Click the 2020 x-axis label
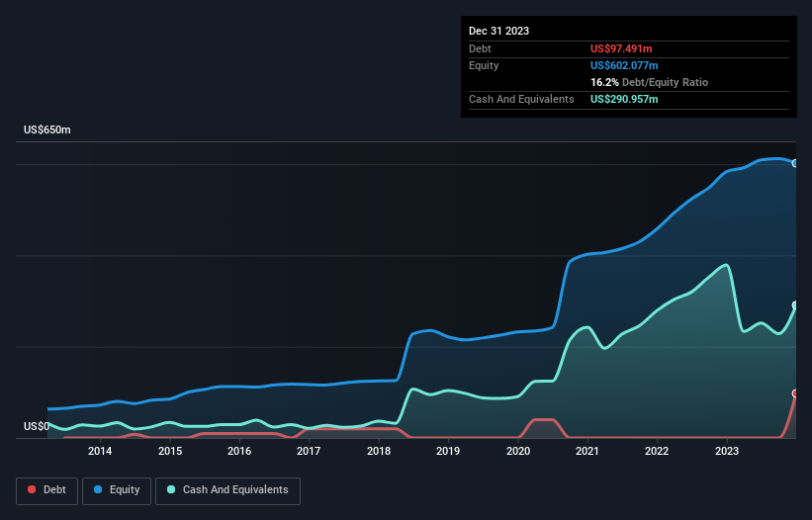Image resolution: width=812 pixels, height=520 pixels. coord(518,451)
